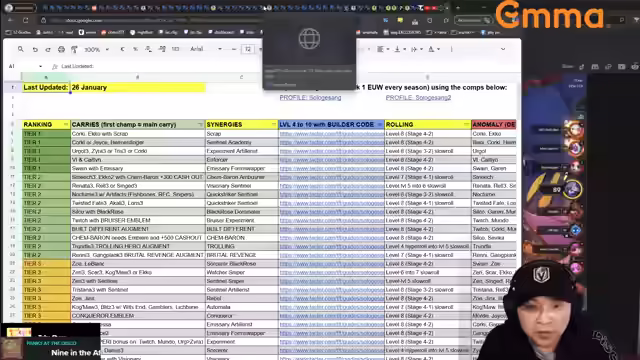Format selection as percent
This screenshot has width=640, height=360.
pyautogui.click(x=135, y=49)
